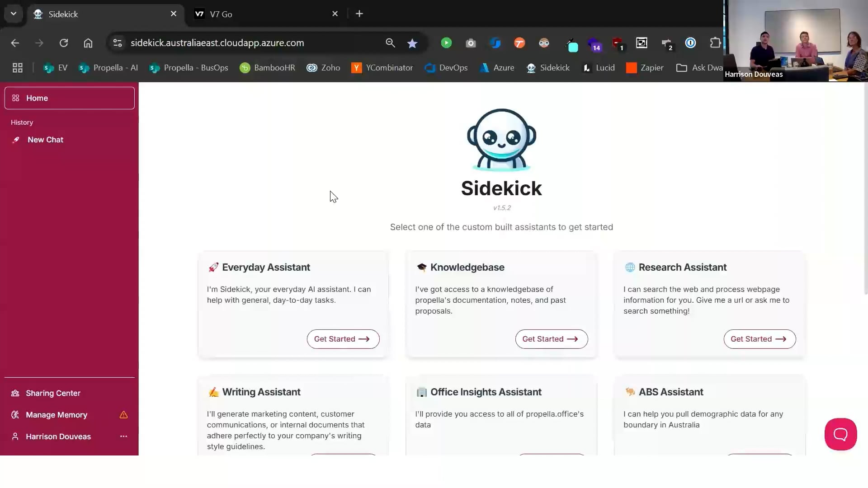The image size is (868, 488).
Task: Click the Manage Memory warning icon
Action: click(123, 415)
